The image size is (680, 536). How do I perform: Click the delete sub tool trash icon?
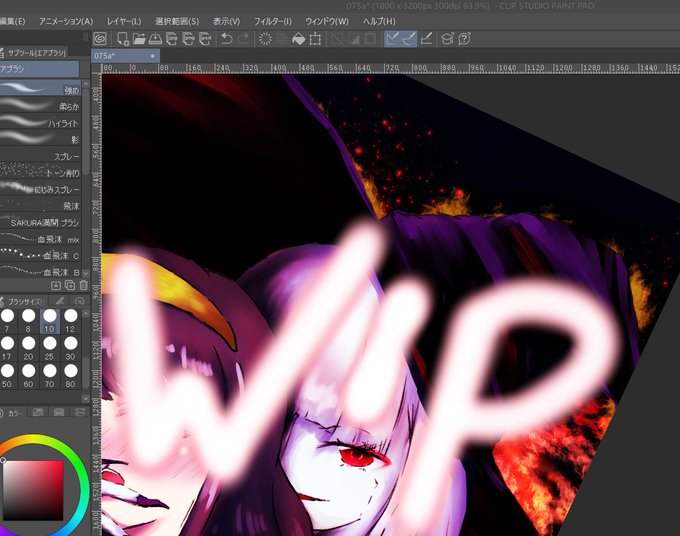tap(83, 285)
